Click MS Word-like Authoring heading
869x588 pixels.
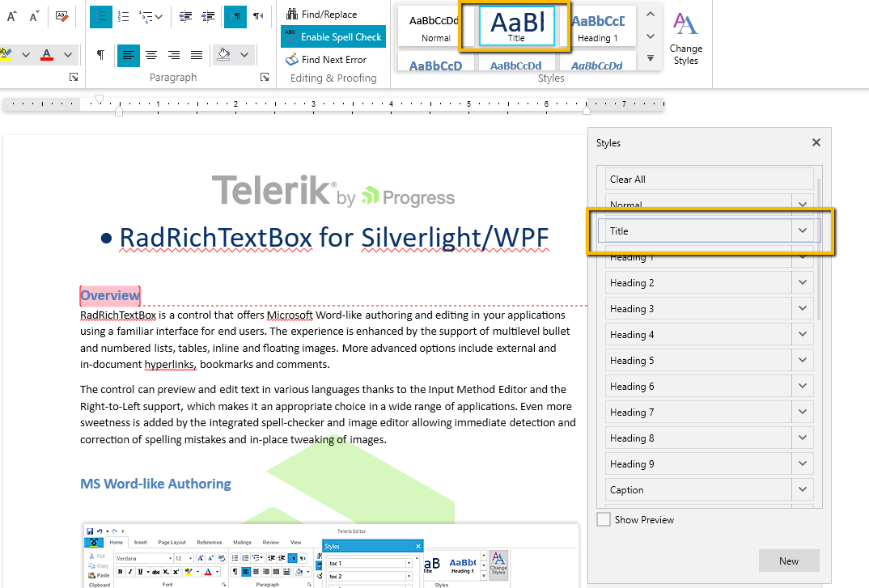click(155, 484)
